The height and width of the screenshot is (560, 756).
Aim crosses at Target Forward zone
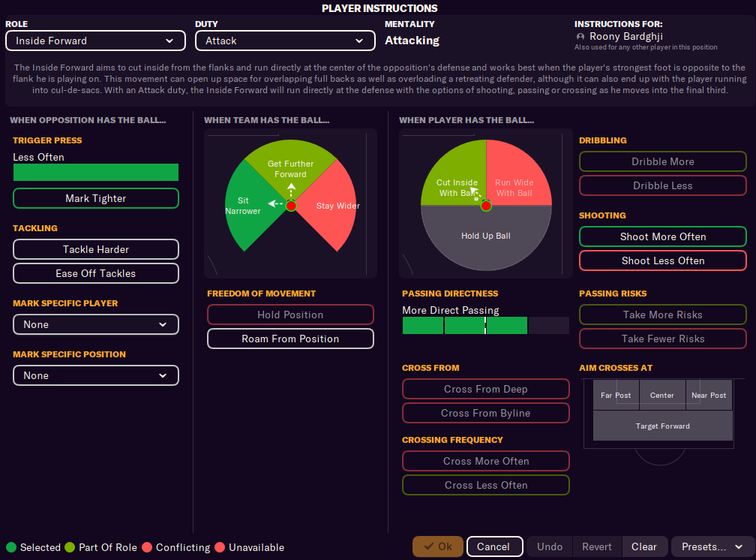[x=662, y=426]
